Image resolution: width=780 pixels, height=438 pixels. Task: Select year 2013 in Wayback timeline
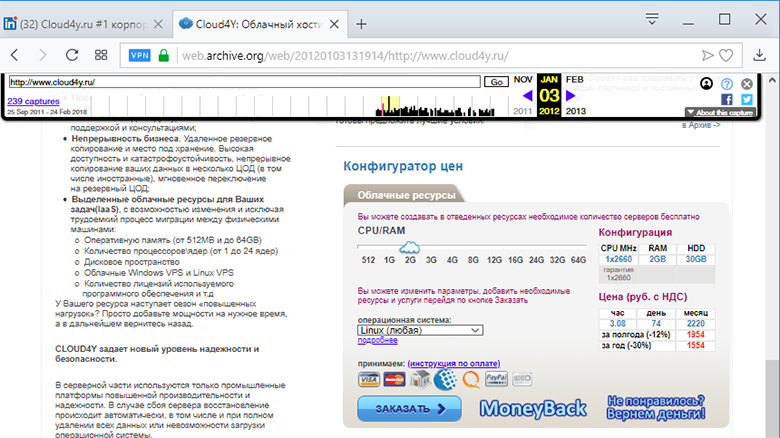click(x=576, y=111)
